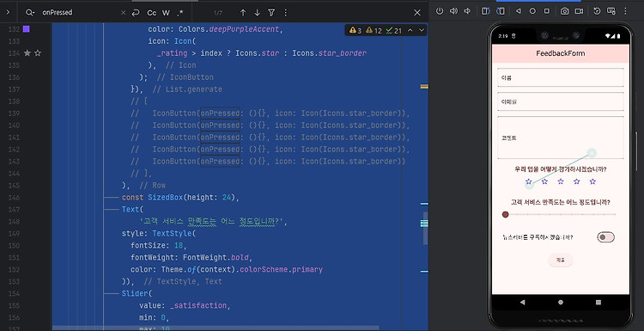The height and width of the screenshot is (331, 644).
Task: Click the emulator volume up icon
Action: pos(453,11)
